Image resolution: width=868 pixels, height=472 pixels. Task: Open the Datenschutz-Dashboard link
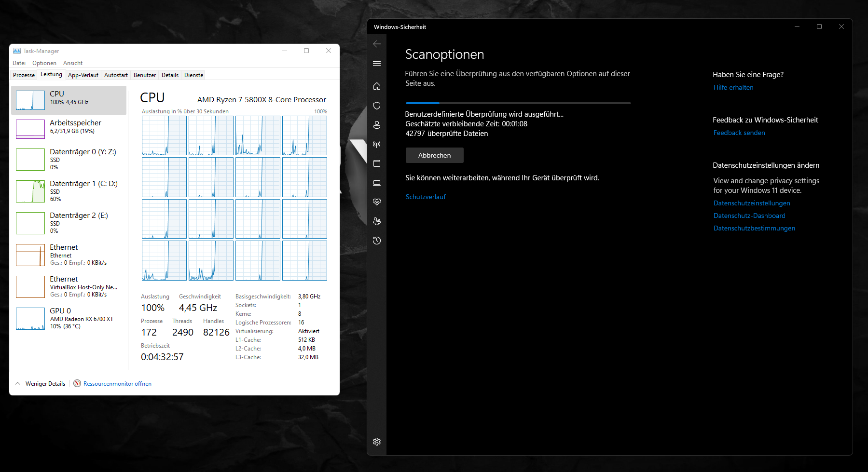coord(749,216)
